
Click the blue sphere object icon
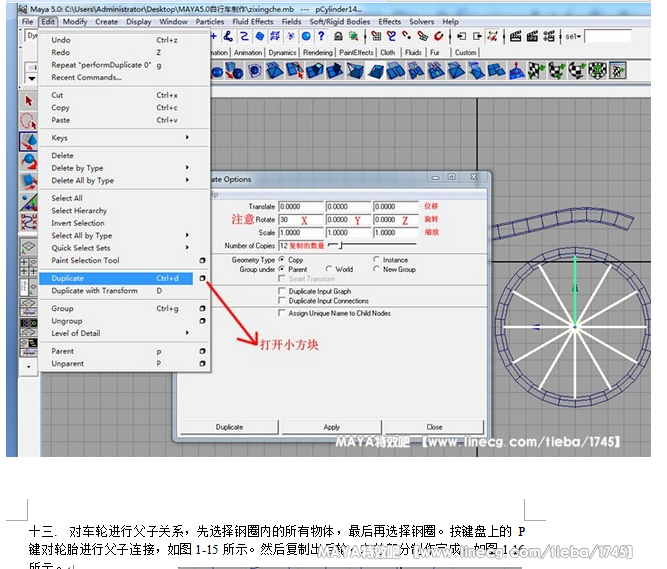click(x=306, y=36)
